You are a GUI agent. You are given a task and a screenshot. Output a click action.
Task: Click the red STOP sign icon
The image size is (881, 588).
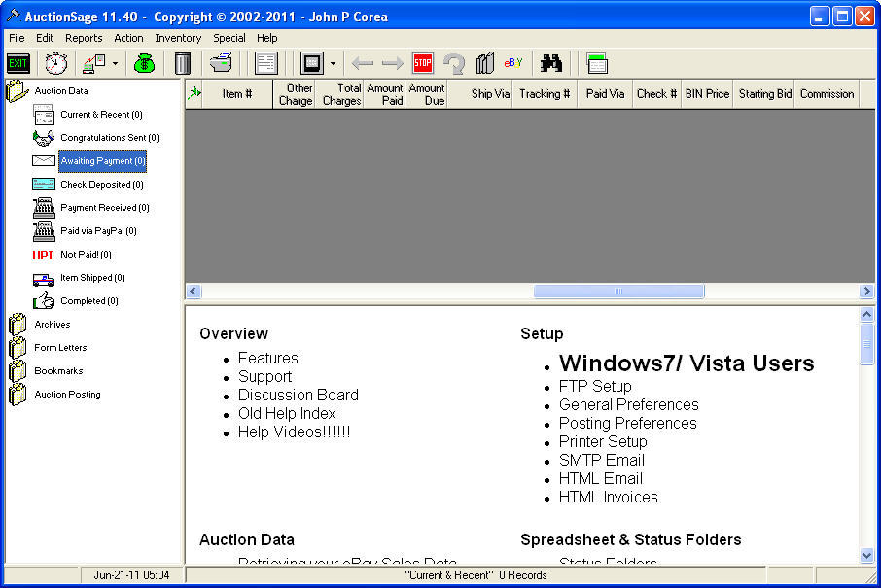(x=423, y=63)
